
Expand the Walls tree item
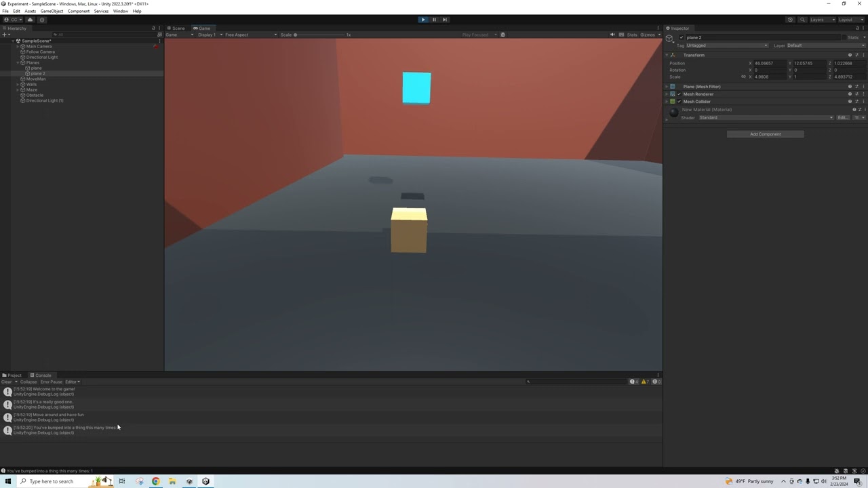(18, 85)
